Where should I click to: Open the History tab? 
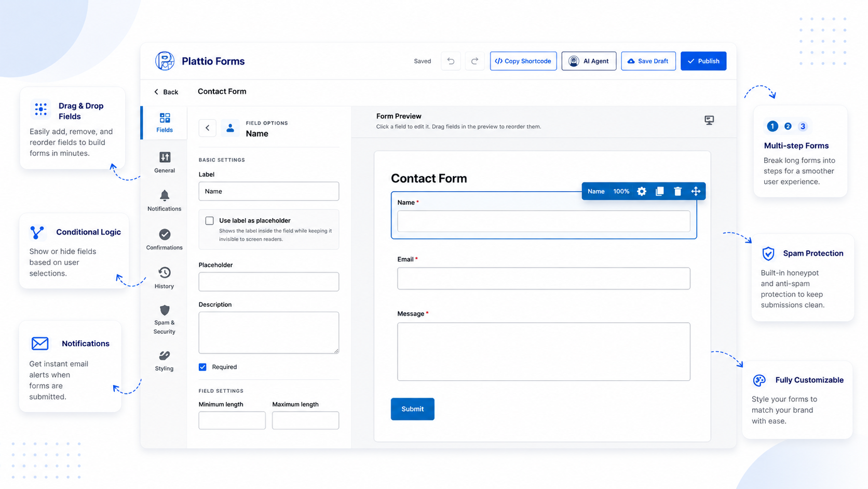click(165, 278)
